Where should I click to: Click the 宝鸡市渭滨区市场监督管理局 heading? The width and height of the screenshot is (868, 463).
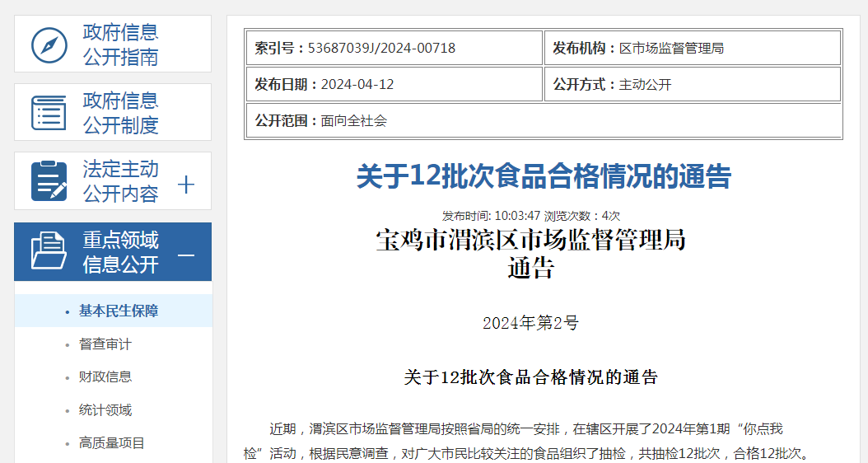tap(530, 241)
